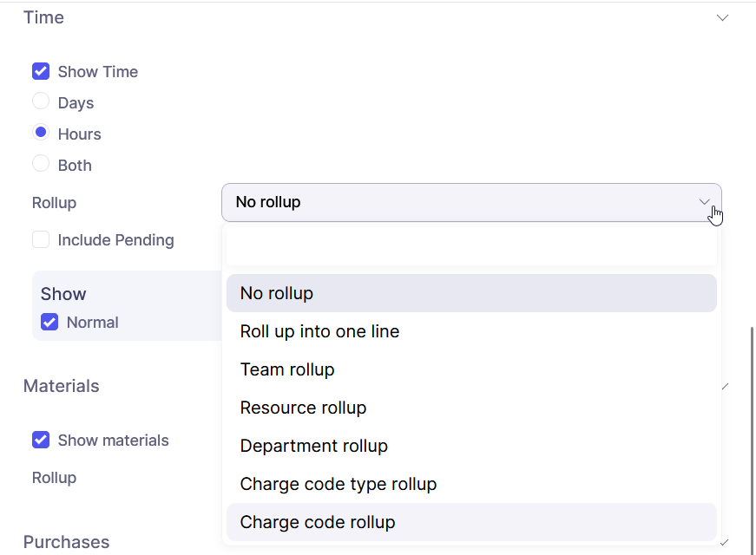756x555 pixels.
Task: Choose the 'Department rollup' entry
Action: click(471, 446)
